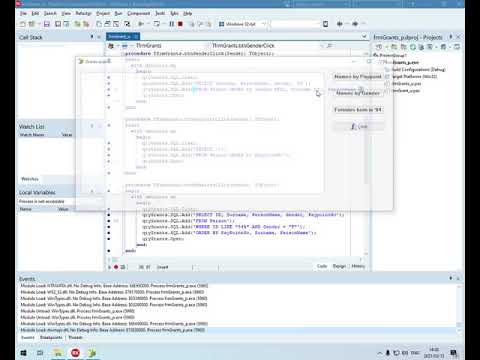Pin the Projects panel
Viewport: 480px width, 360px height.
[x=451, y=37]
